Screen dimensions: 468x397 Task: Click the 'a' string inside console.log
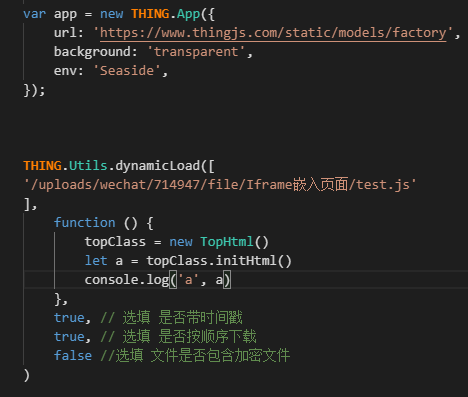tap(189, 280)
